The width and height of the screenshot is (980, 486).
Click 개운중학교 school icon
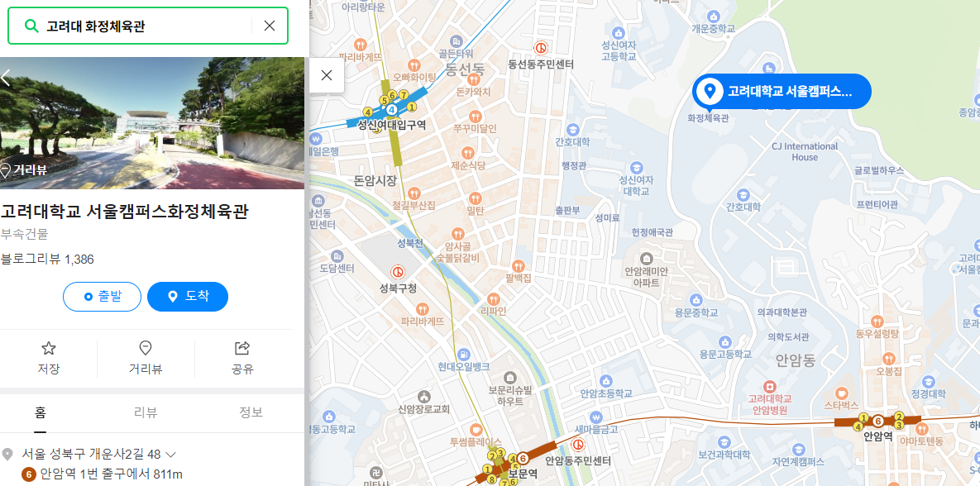pyautogui.click(x=713, y=16)
